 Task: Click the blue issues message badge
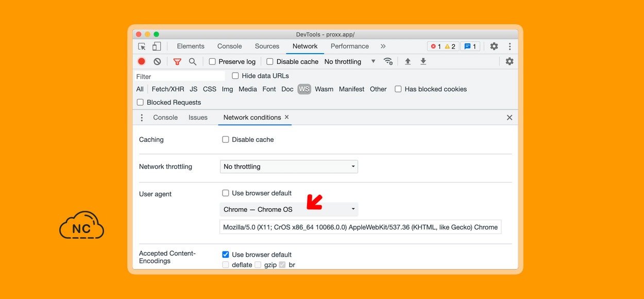[x=470, y=46]
